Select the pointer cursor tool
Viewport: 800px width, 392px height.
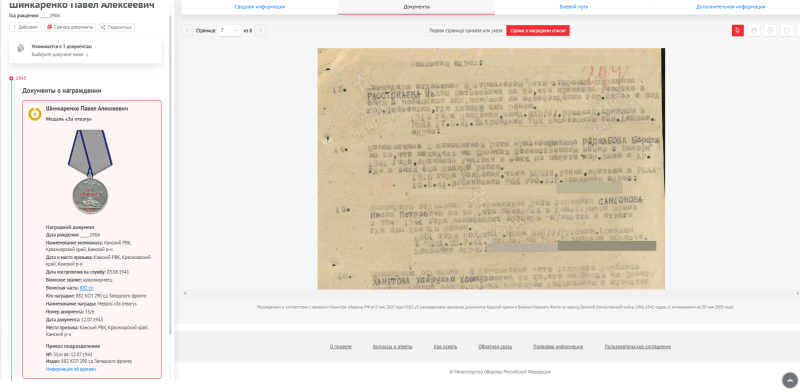[737, 31]
